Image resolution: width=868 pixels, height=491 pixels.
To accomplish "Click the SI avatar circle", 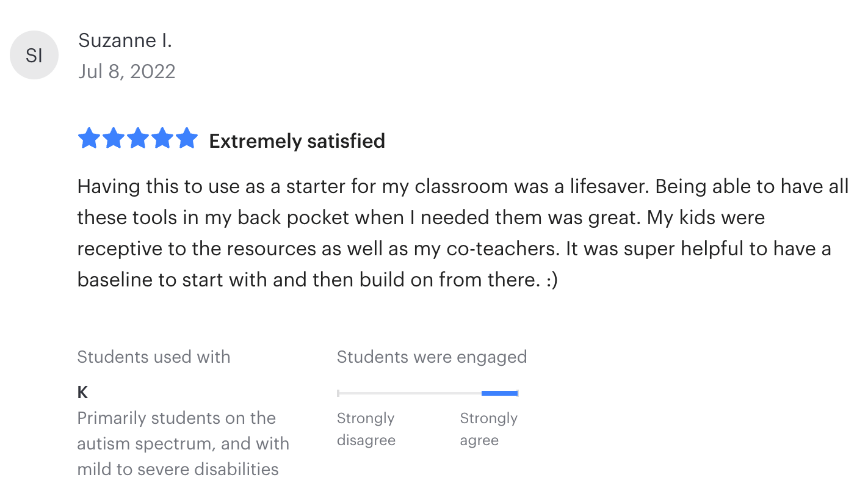I will [x=34, y=56].
